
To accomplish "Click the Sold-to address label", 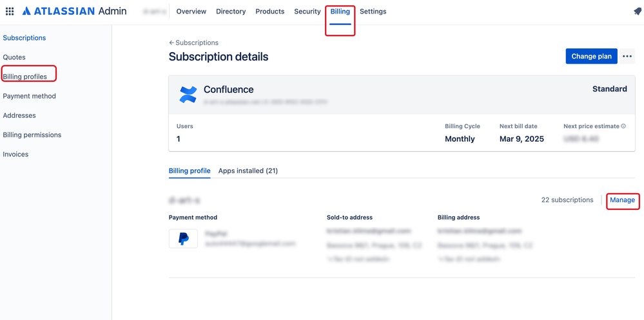I will pos(349,218).
